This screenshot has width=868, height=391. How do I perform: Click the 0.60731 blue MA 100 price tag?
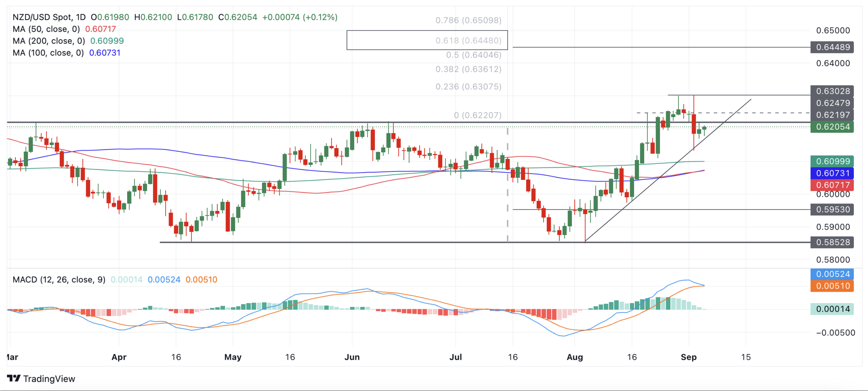tap(832, 173)
